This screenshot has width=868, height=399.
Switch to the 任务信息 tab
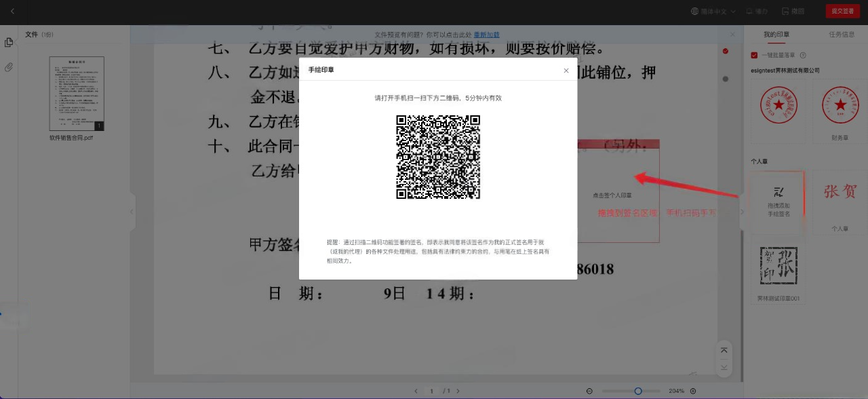pos(842,35)
